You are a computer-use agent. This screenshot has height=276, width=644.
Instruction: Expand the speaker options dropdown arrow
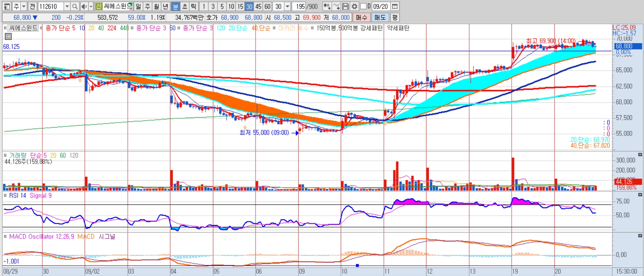point(91,6)
